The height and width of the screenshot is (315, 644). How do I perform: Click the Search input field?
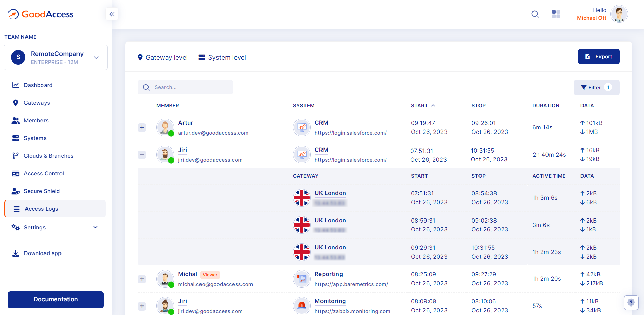[190, 87]
